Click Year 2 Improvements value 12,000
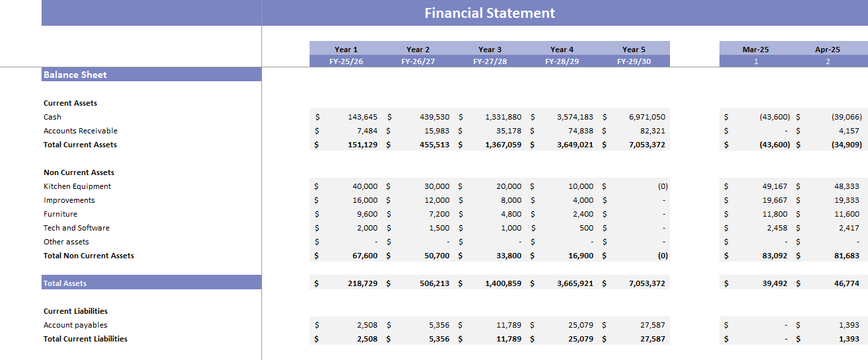This screenshot has width=868, height=360. pyautogui.click(x=437, y=200)
